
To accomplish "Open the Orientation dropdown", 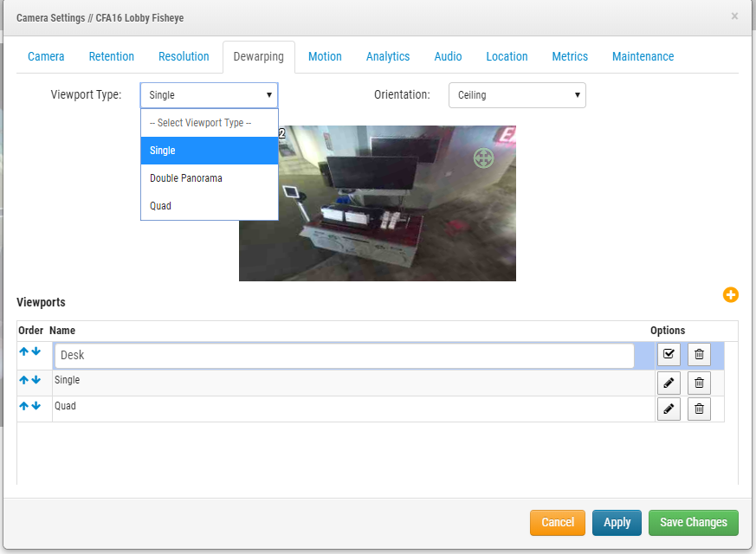I will [x=517, y=95].
